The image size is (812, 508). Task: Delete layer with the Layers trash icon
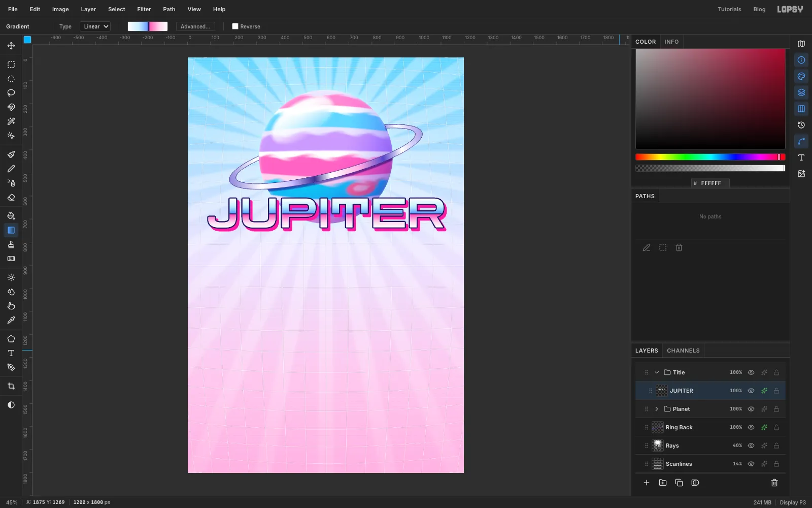[774, 483]
